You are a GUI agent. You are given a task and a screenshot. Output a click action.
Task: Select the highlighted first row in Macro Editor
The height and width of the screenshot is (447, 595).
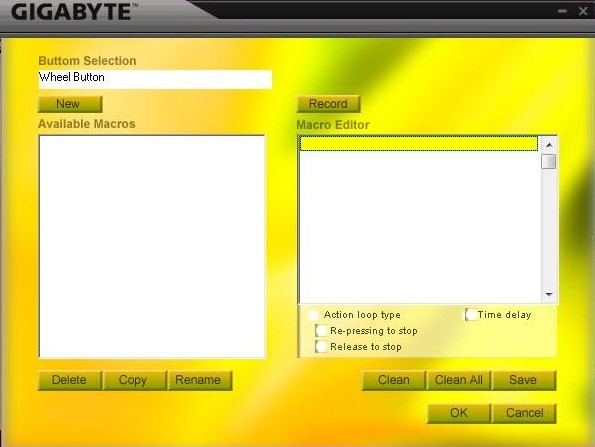point(419,143)
